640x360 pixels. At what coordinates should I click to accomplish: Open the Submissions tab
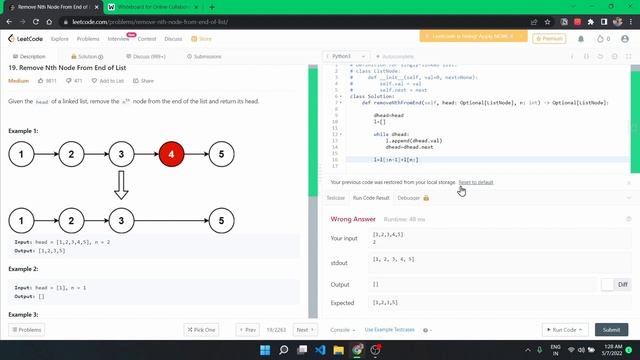click(204, 56)
